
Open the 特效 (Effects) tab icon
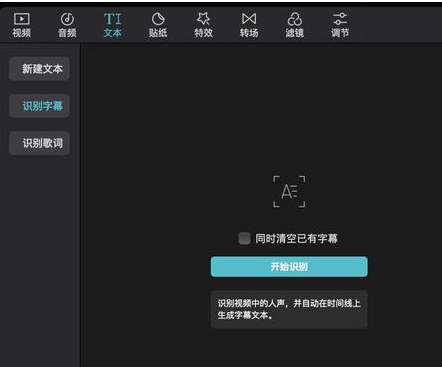point(203,19)
